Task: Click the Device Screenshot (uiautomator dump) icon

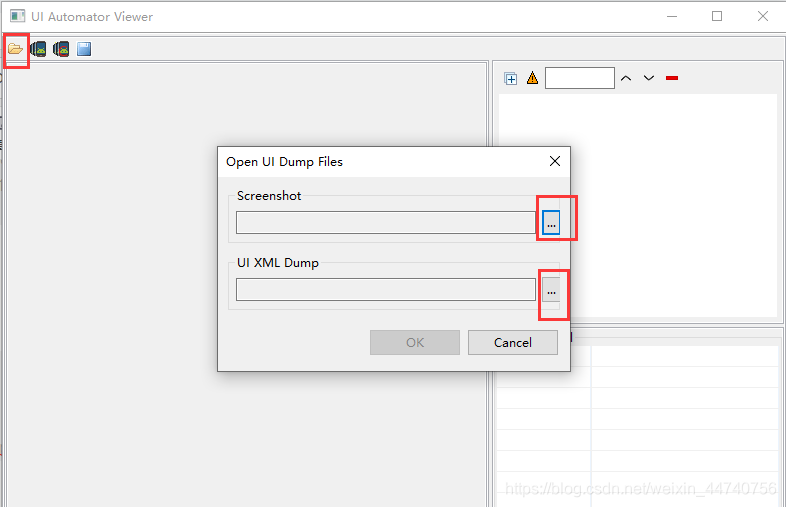Action: (x=38, y=49)
